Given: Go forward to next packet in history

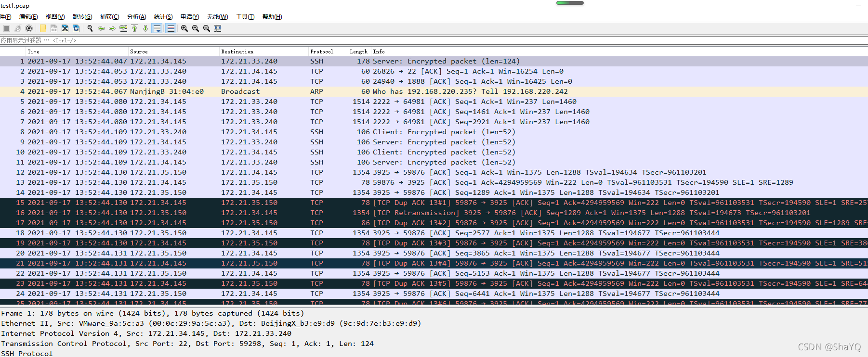Looking at the screenshot, I should tap(112, 28).
